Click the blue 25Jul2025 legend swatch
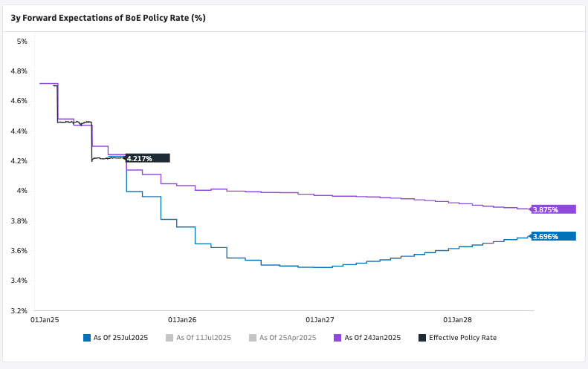This screenshot has width=588, height=369. (88, 338)
